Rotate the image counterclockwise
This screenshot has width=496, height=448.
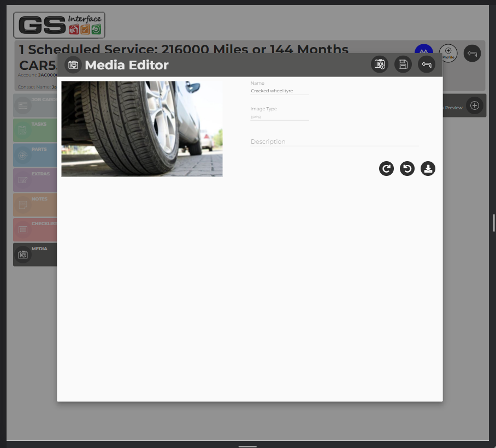click(407, 169)
